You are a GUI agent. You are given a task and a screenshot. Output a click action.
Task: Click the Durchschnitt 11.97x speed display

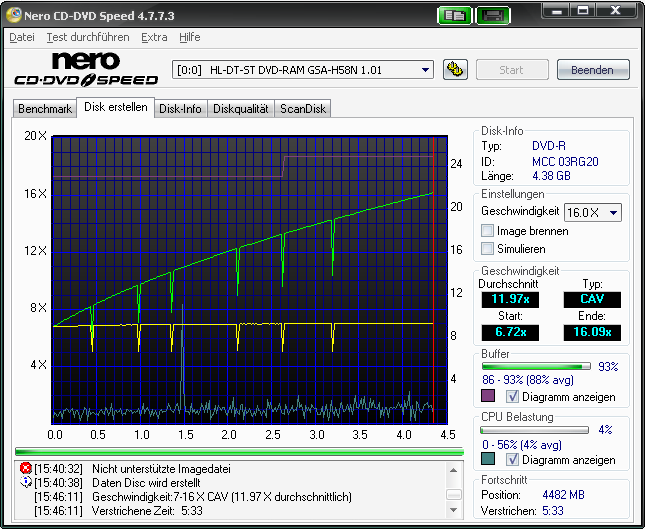pyautogui.click(x=510, y=299)
